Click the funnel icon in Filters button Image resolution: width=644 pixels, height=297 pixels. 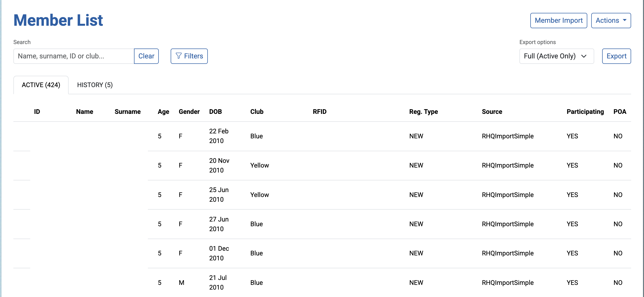pyautogui.click(x=179, y=56)
